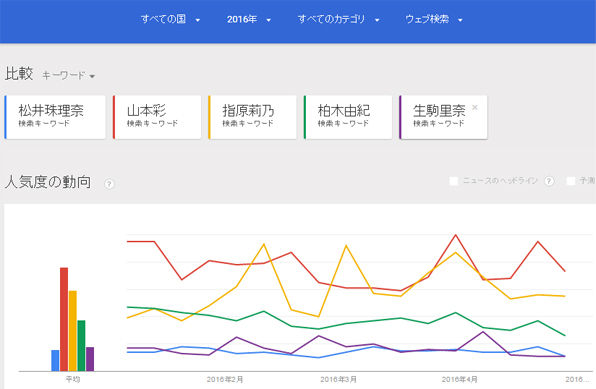596x389 pixels.
Task: Select the 山本彩 keyword card
Action: point(157,117)
